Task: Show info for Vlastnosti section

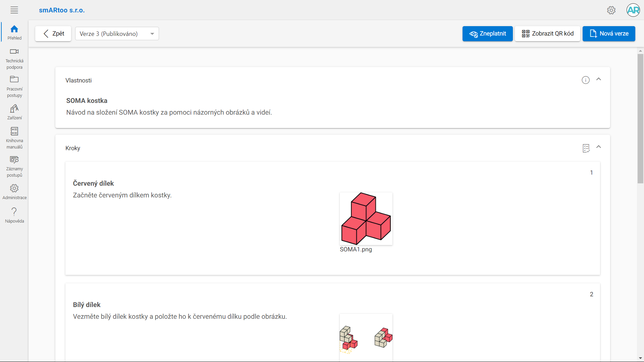Action: [586, 80]
